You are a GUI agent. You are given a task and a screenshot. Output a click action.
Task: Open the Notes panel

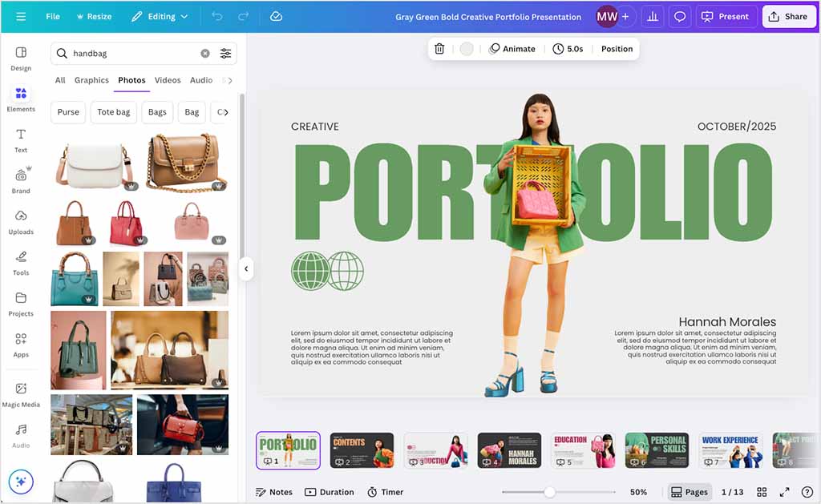(274, 492)
